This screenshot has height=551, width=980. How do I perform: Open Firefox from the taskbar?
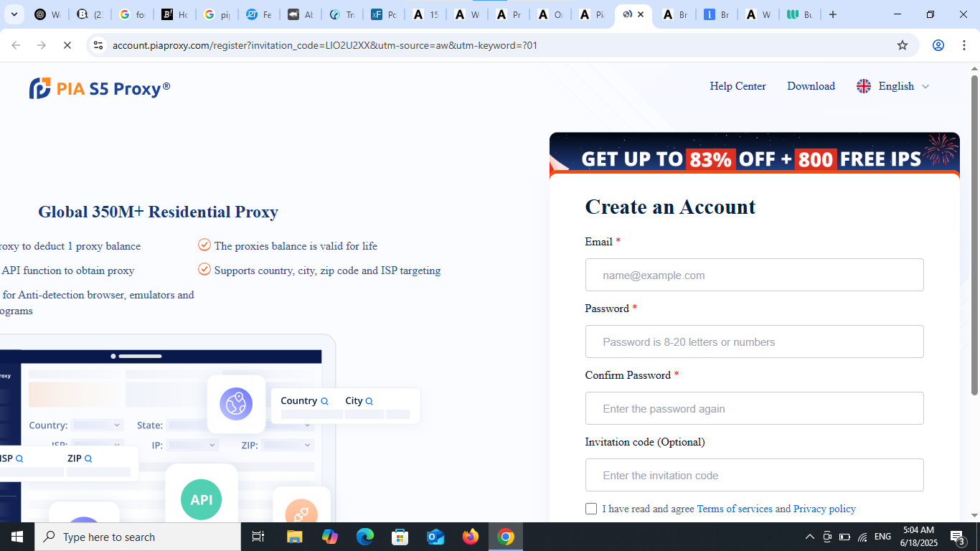(471, 537)
